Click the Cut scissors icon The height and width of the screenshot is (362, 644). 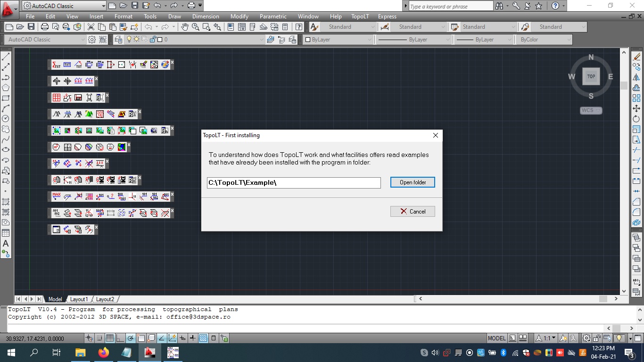tap(91, 27)
